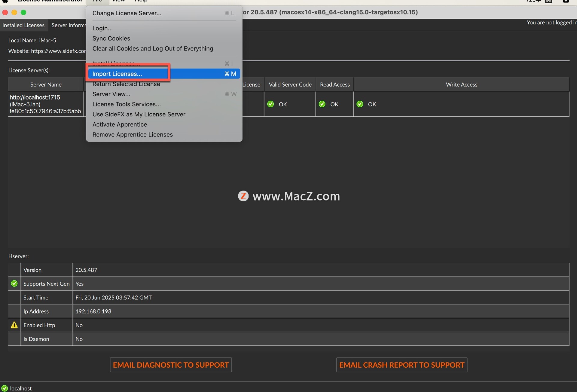The image size is (577, 392).
Task: Choose Return Selected License entry
Action: [126, 84]
